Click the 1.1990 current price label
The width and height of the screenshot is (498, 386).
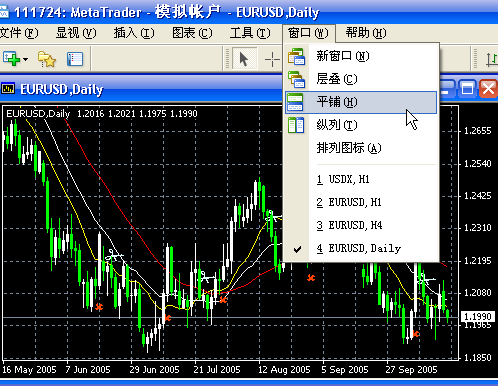click(x=478, y=316)
